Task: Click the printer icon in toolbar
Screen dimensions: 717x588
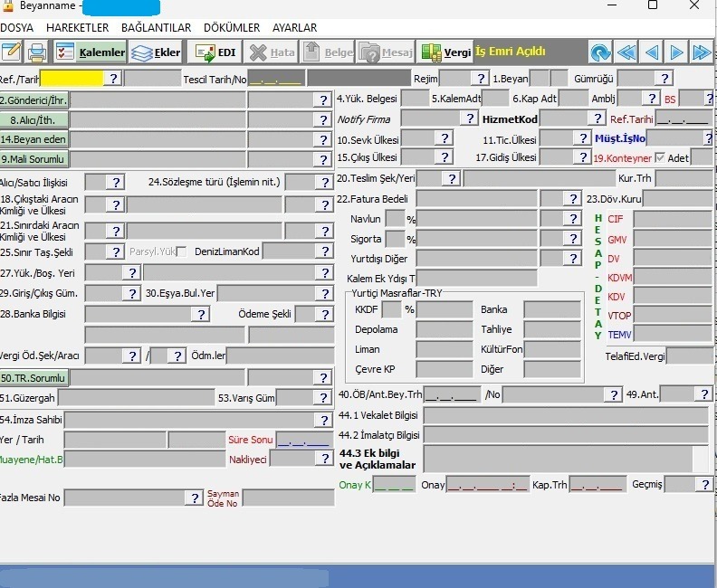Action: [x=37, y=52]
